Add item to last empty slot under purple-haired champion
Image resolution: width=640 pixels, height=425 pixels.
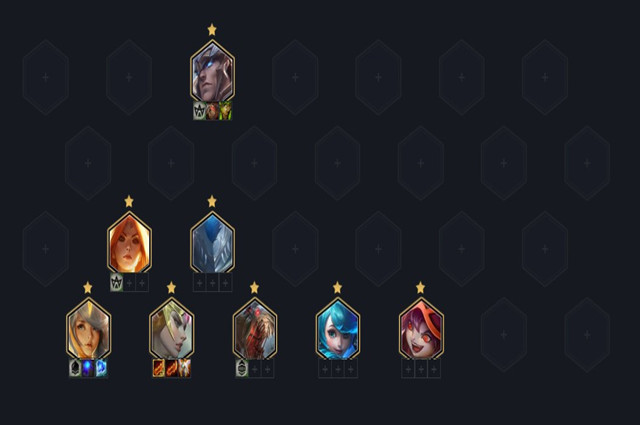pos(434,369)
